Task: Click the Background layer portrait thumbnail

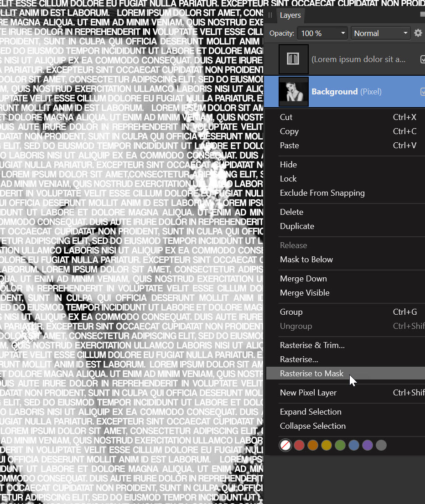Action: coord(293,92)
